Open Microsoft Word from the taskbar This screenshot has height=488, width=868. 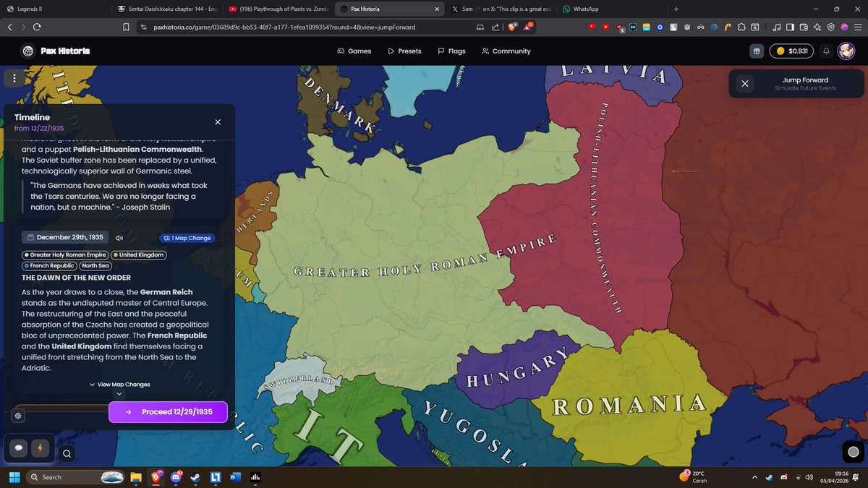click(234, 477)
